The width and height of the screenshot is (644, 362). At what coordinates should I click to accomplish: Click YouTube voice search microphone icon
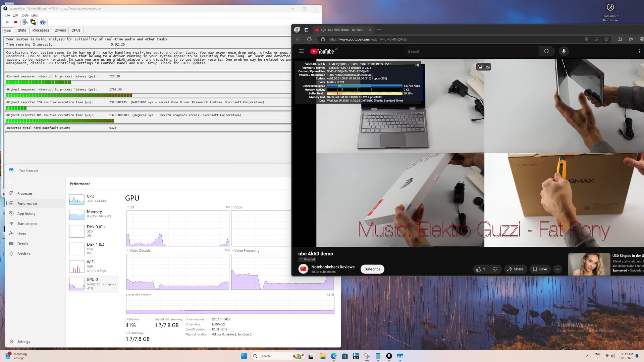coord(563,51)
